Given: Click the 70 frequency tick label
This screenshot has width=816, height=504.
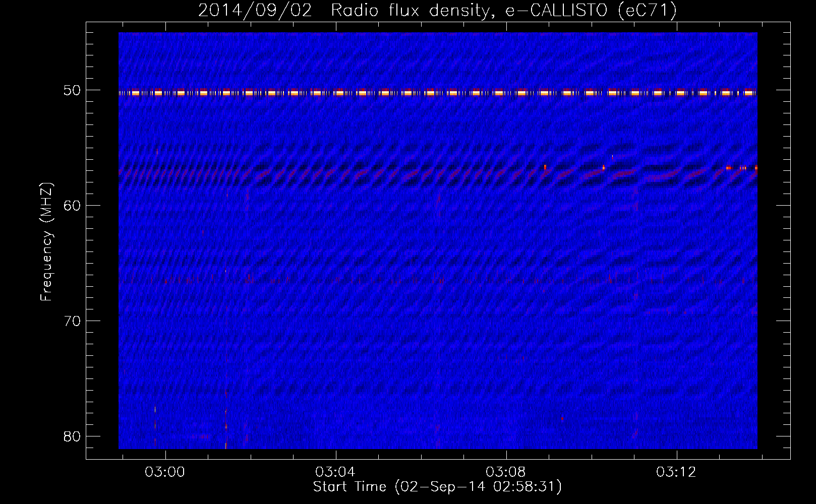Looking at the screenshot, I should (x=72, y=321).
